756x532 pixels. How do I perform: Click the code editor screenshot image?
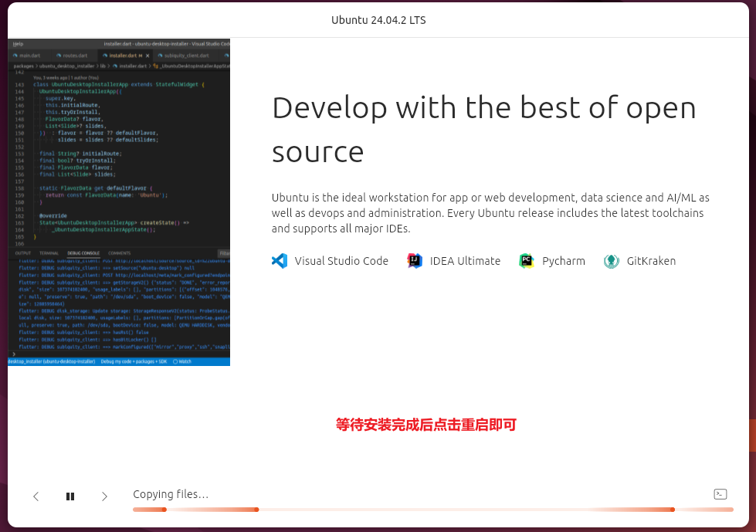click(x=119, y=202)
